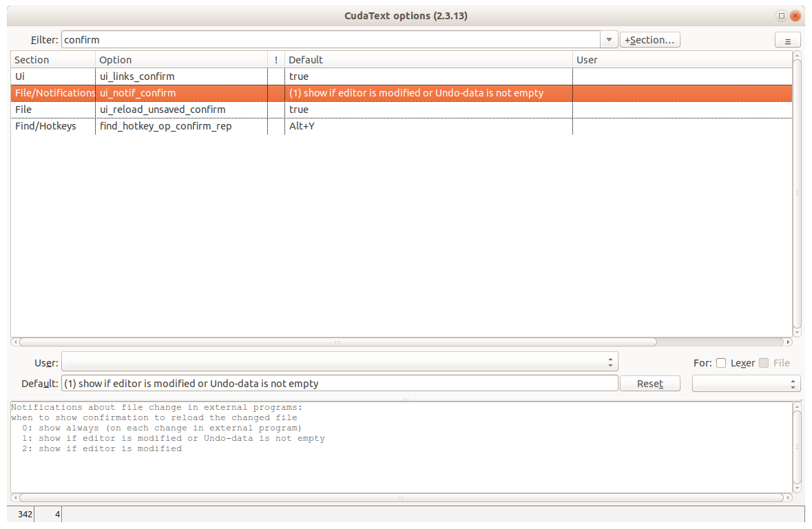The width and height of the screenshot is (812, 529).
Task: Click the 'Alt+Y' default value cell
Action: pos(428,126)
